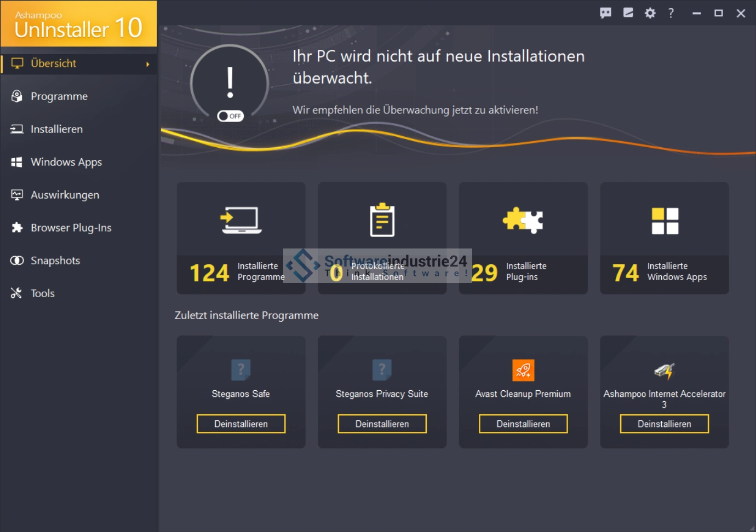Click the skin/notes icon in title bar
Viewport: 756px width, 532px height.
pos(628,13)
